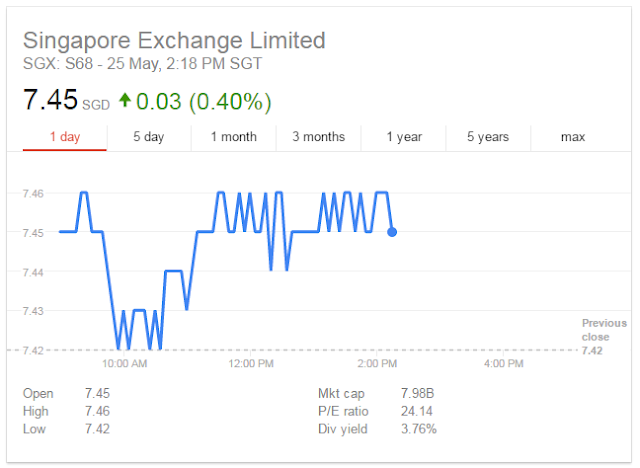Select the 1 day chart tab
640x468 pixels.
(x=65, y=137)
